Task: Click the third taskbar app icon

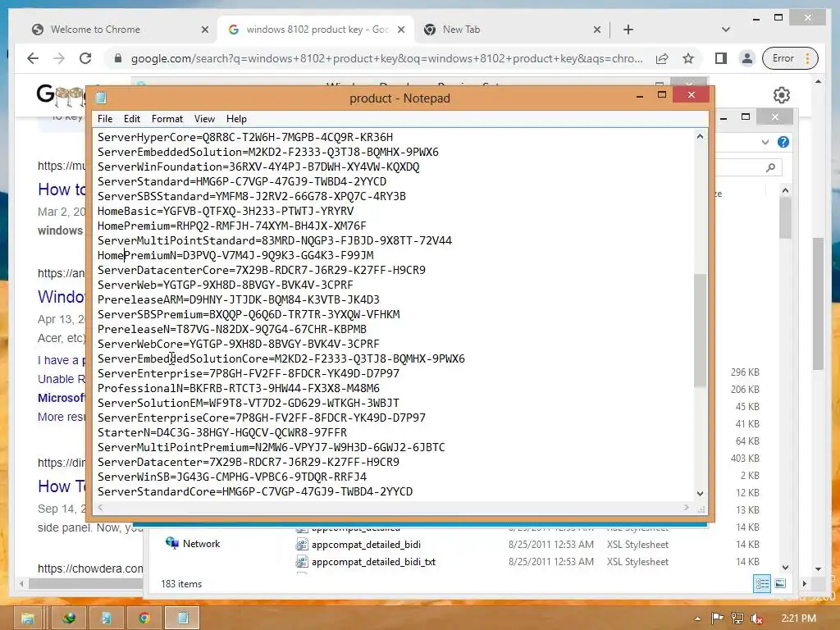Action: coord(106,619)
